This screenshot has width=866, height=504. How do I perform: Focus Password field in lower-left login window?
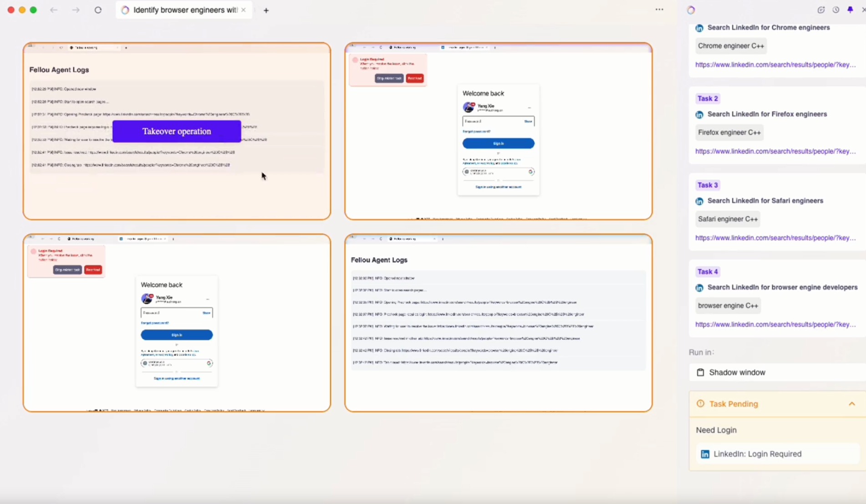(x=177, y=313)
